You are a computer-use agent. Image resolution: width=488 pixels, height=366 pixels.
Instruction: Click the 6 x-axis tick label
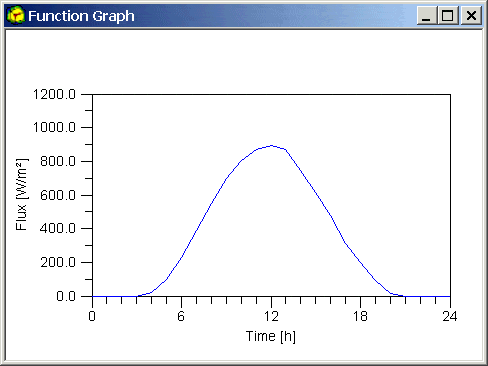(181, 316)
